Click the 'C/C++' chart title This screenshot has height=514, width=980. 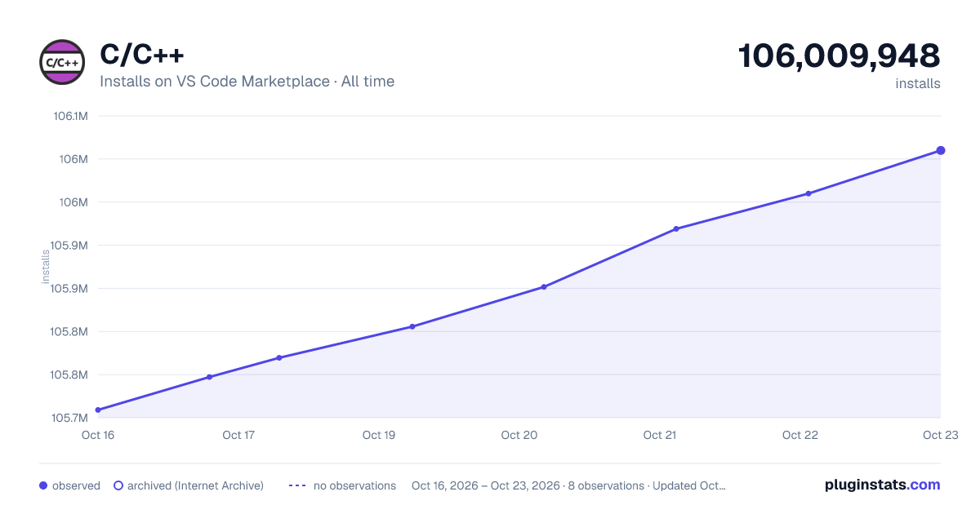click(142, 55)
